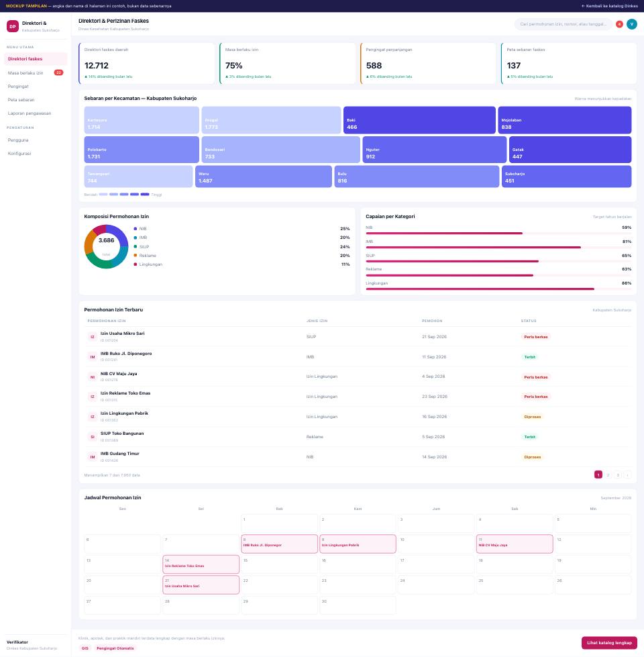Select Direktori faskes in the sidebar
The image size is (644, 657).
tap(36, 59)
